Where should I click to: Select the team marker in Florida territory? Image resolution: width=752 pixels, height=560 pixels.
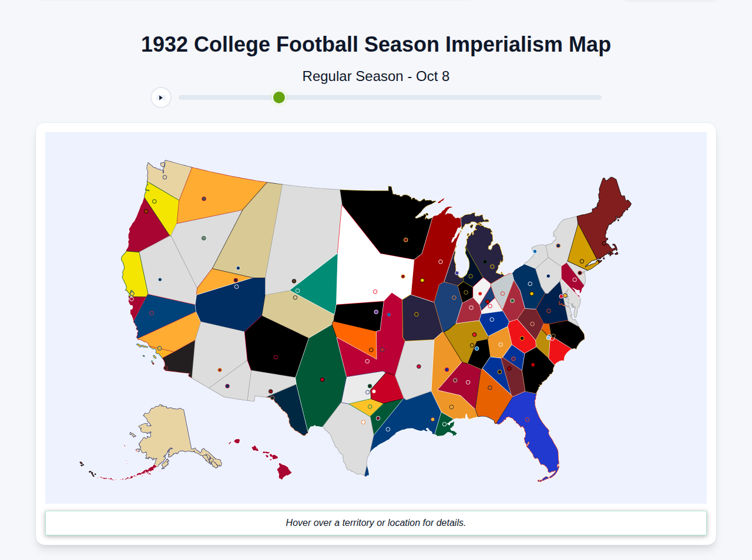pyautogui.click(x=527, y=420)
